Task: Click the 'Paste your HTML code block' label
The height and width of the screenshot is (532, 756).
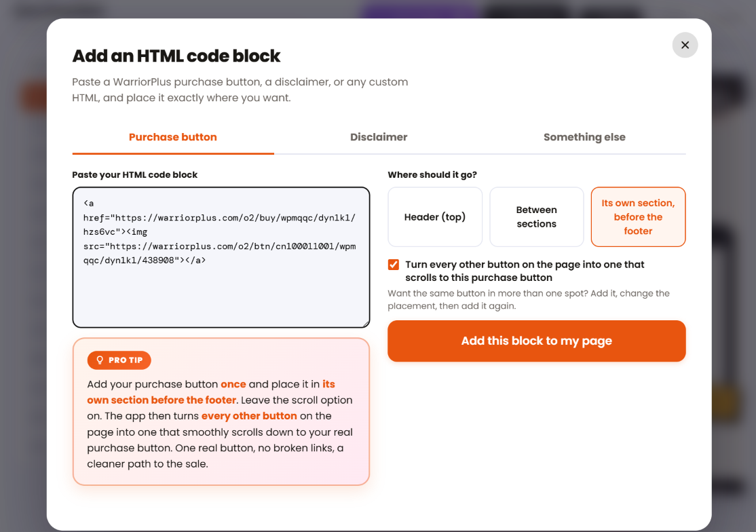Action: 134,175
